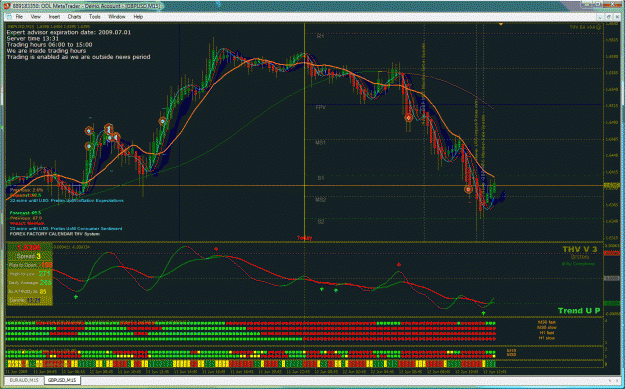Click the red 'Today' session label
Image resolution: width=625 pixels, height=389 pixels.
click(x=304, y=238)
